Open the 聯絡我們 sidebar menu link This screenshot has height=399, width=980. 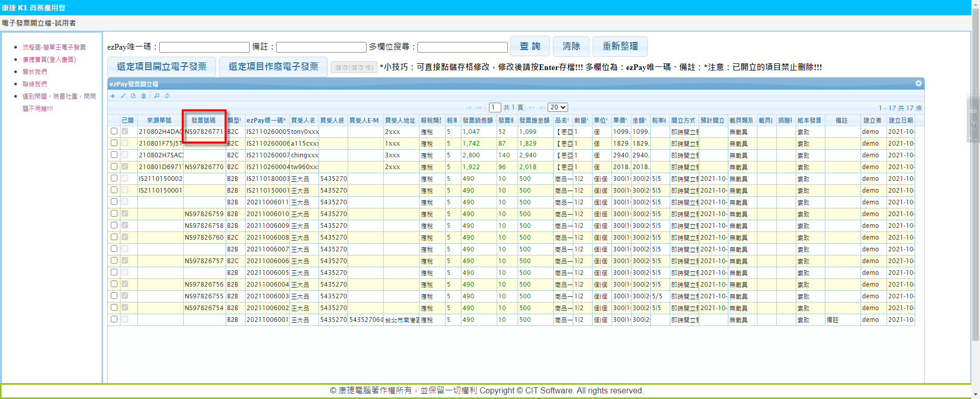(x=35, y=84)
